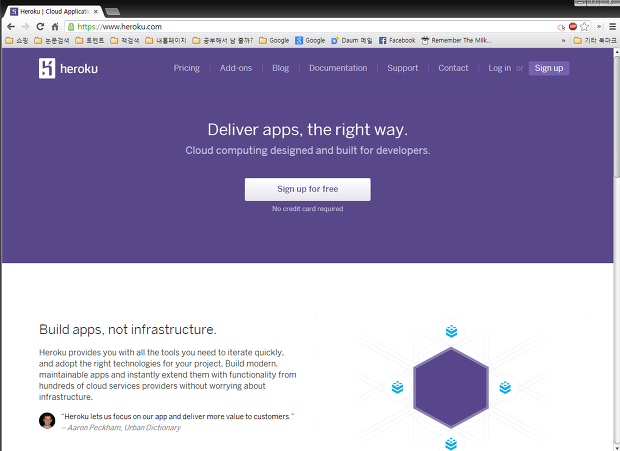Open the other bookmarks folder at far right
Viewport: 620px width, 451px height.
(595, 40)
